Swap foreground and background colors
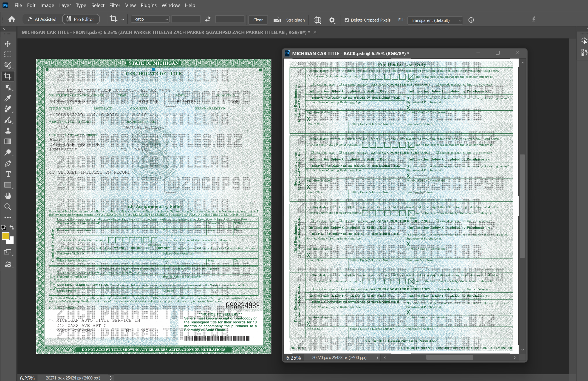Image resolution: width=588 pixels, height=381 pixels. pos(12,227)
